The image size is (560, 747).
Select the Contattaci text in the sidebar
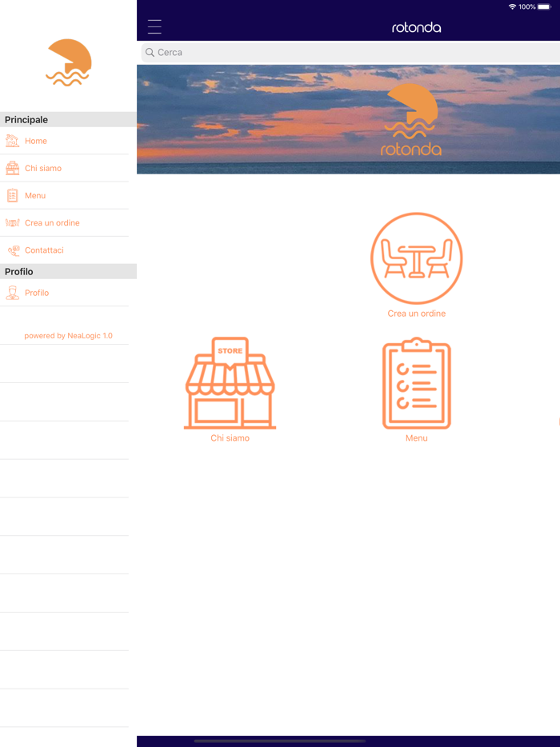point(44,250)
